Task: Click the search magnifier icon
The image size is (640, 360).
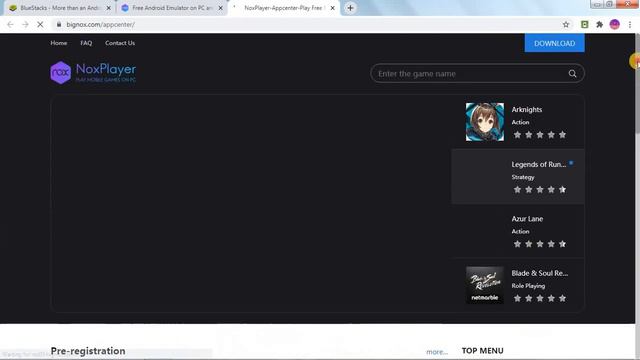Action: pos(572,74)
